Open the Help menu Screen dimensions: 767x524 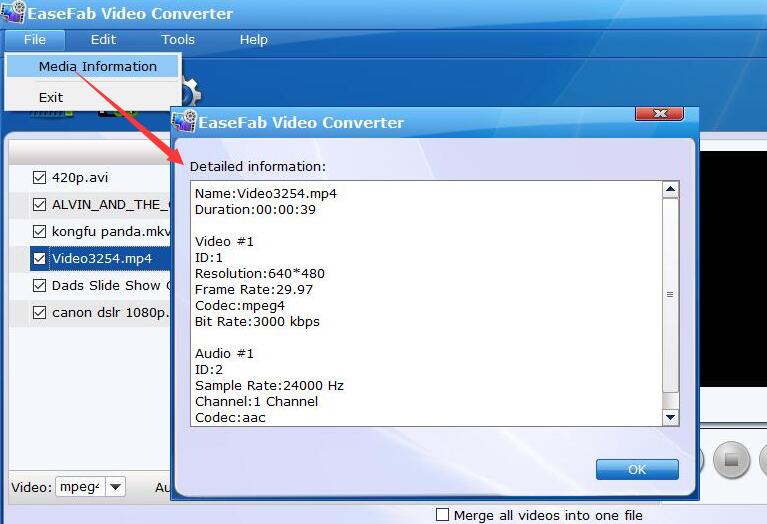point(253,40)
